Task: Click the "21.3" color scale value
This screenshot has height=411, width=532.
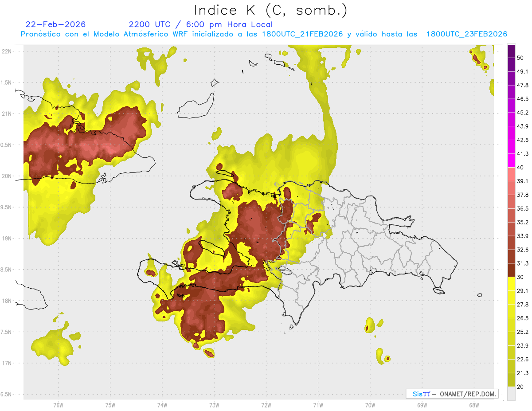Action: point(523,373)
